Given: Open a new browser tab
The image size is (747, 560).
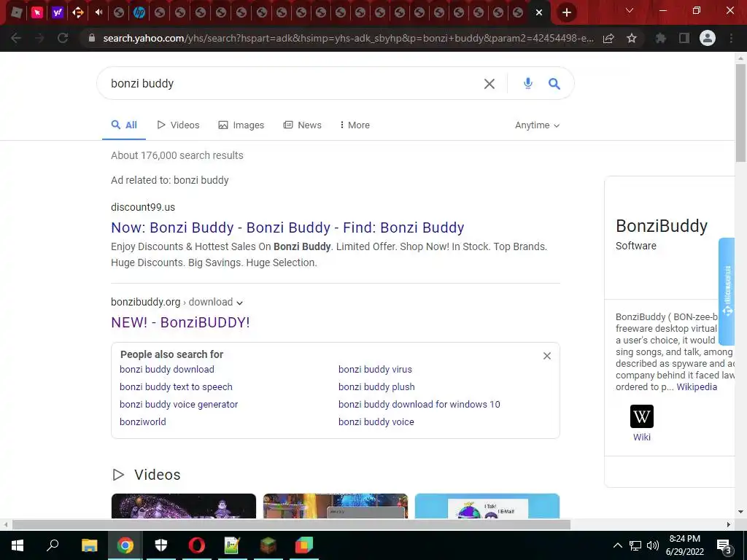Looking at the screenshot, I should click(x=566, y=12).
